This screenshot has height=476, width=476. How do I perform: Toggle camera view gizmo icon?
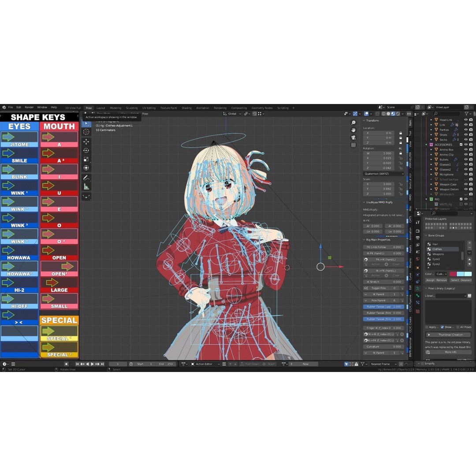coord(353,138)
